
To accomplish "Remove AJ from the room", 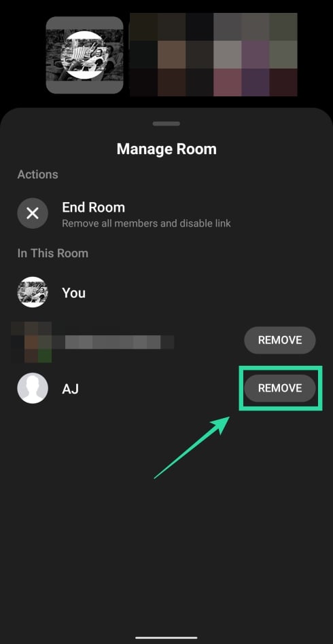I will [x=280, y=388].
